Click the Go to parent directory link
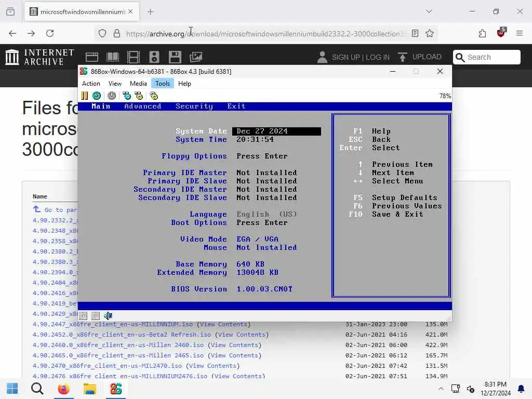The width and height of the screenshot is (532, 399). 55,209
